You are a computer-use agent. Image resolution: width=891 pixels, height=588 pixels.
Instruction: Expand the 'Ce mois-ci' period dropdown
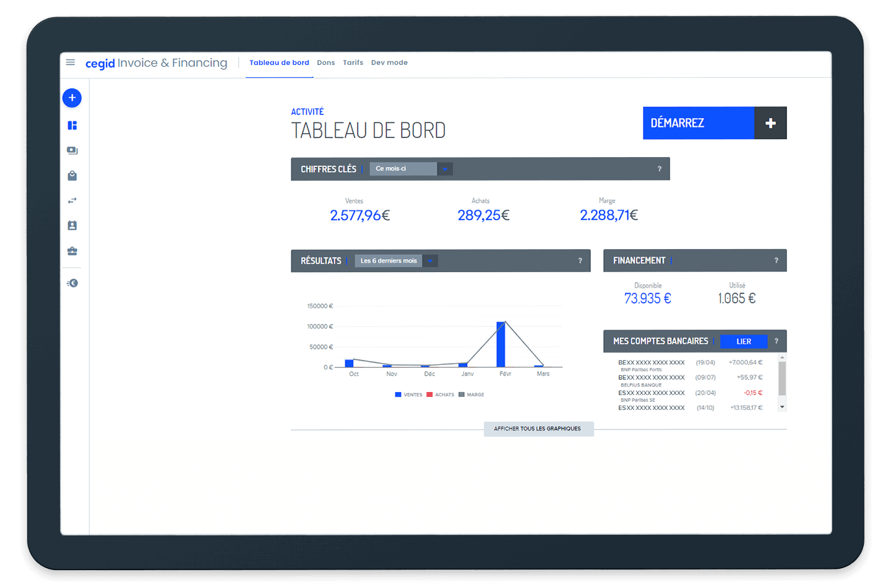(444, 169)
